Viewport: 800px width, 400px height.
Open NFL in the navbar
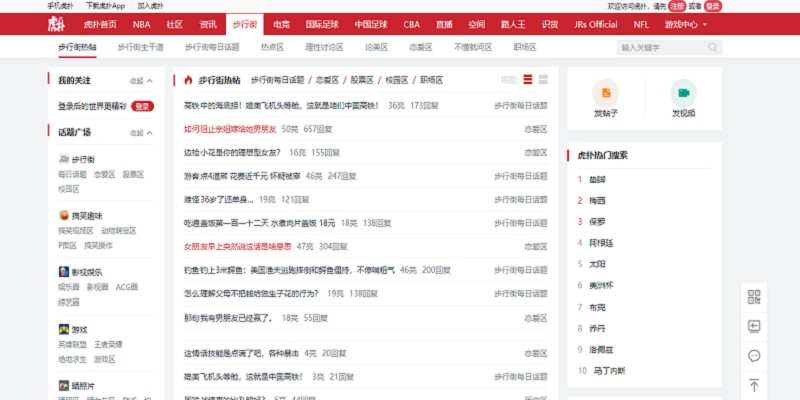point(641,24)
